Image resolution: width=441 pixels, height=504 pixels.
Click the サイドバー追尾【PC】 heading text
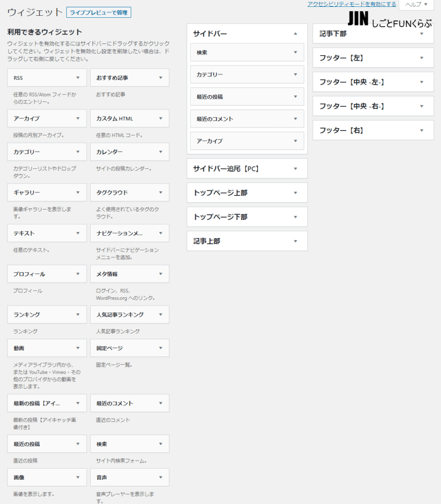(x=226, y=169)
